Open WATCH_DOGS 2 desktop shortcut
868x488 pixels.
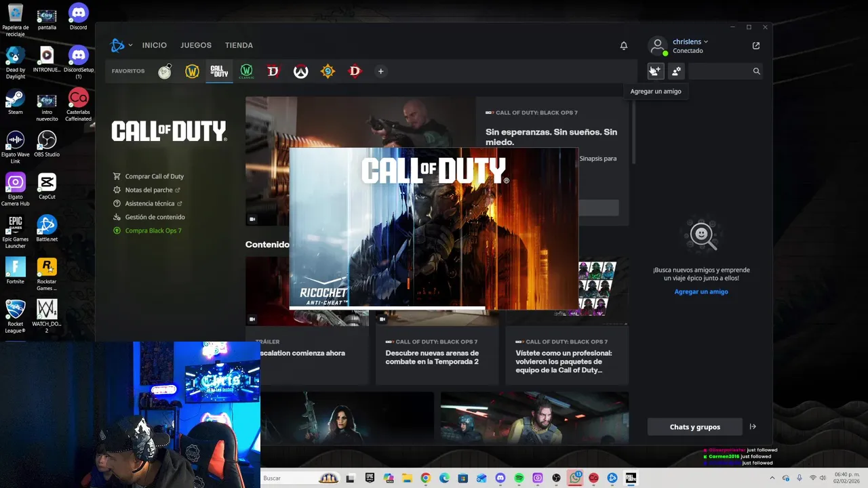(47, 317)
